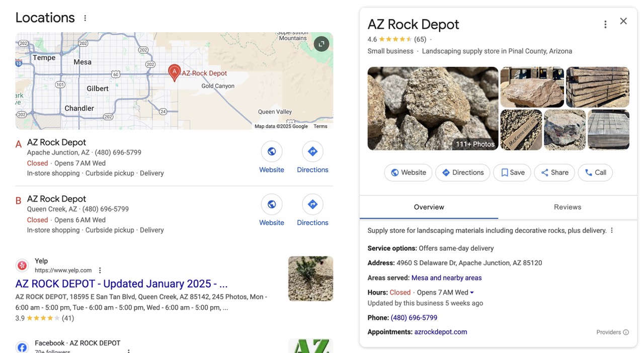This screenshot has width=644, height=353.
Task: Open the McKenna sign gravel photo
Action: [x=521, y=130]
